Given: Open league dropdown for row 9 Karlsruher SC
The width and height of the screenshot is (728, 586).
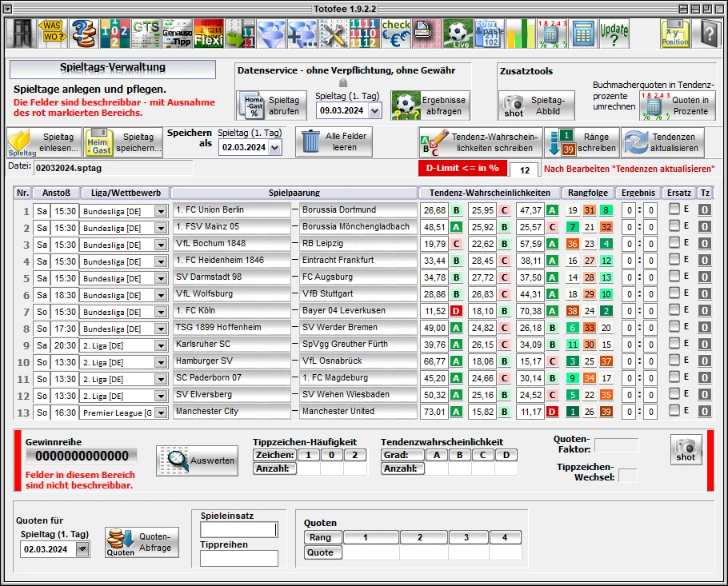Looking at the screenshot, I should pyautogui.click(x=161, y=345).
